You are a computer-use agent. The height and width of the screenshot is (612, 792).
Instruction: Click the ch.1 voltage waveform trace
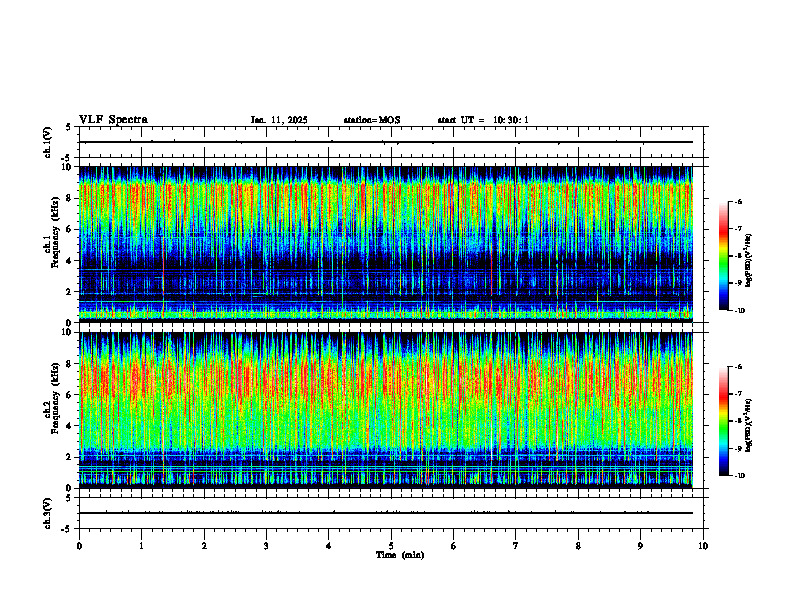click(386, 142)
